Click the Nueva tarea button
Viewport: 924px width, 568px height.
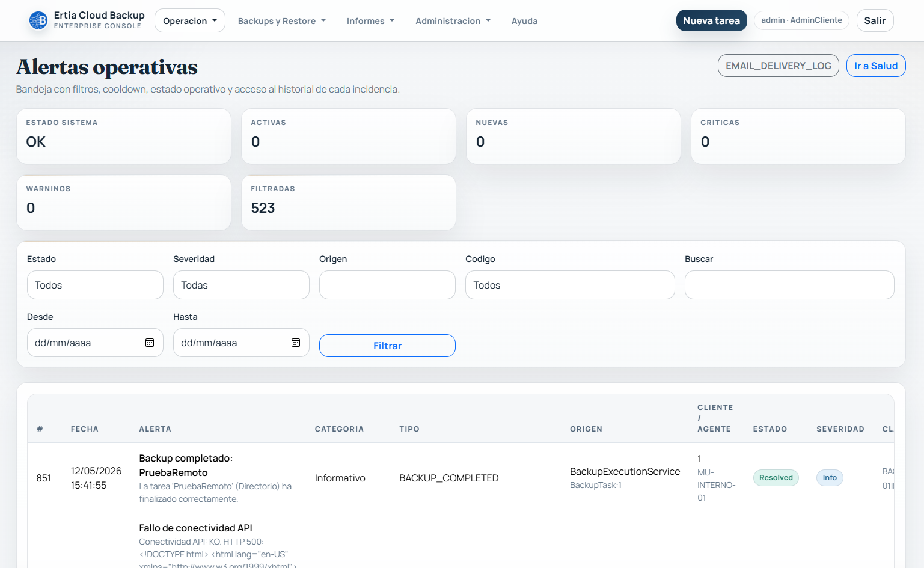pos(711,20)
